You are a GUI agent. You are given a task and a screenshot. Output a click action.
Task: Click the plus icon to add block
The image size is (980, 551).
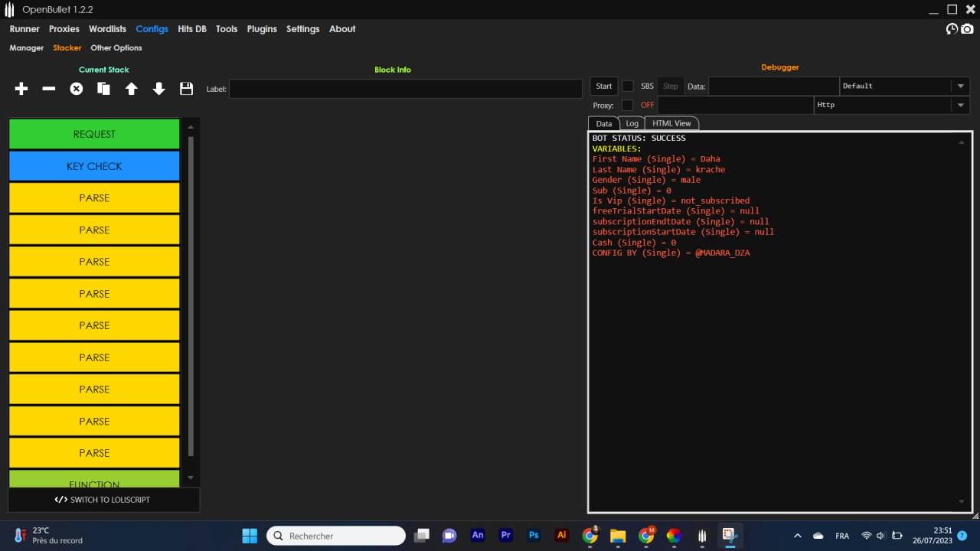[21, 89]
